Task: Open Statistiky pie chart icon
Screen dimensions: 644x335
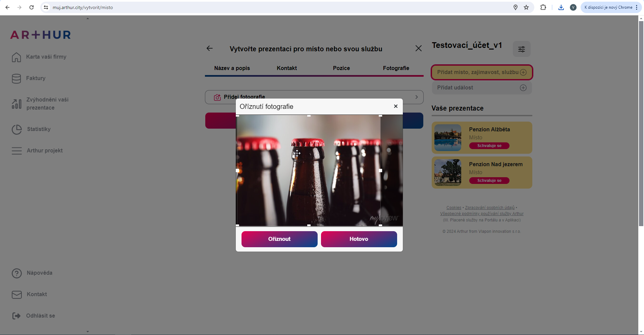Action: point(16,129)
